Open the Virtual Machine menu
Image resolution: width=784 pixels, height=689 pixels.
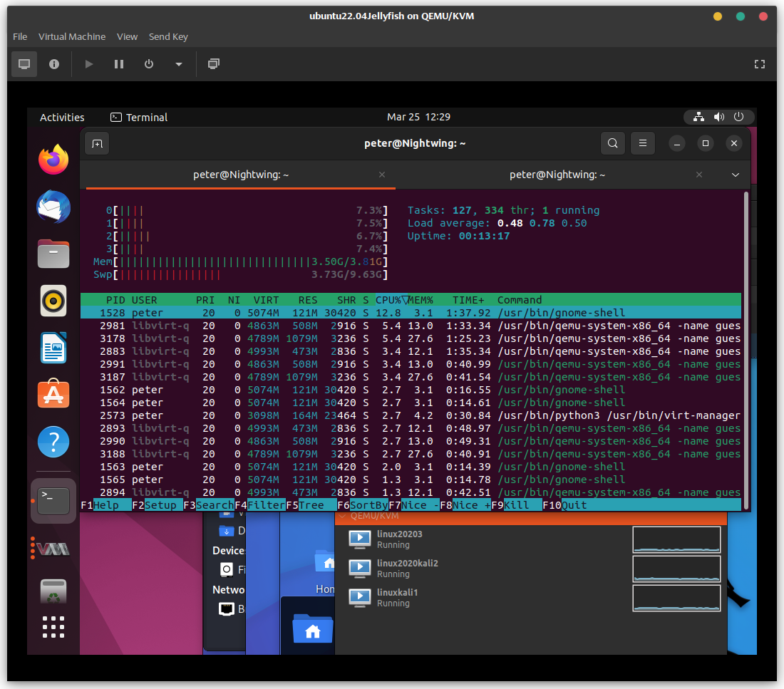click(x=72, y=36)
